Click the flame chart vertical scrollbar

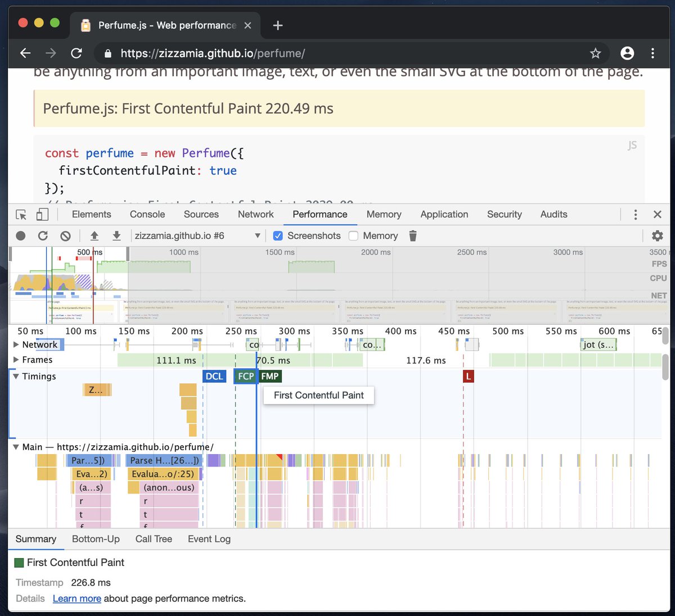[665, 367]
